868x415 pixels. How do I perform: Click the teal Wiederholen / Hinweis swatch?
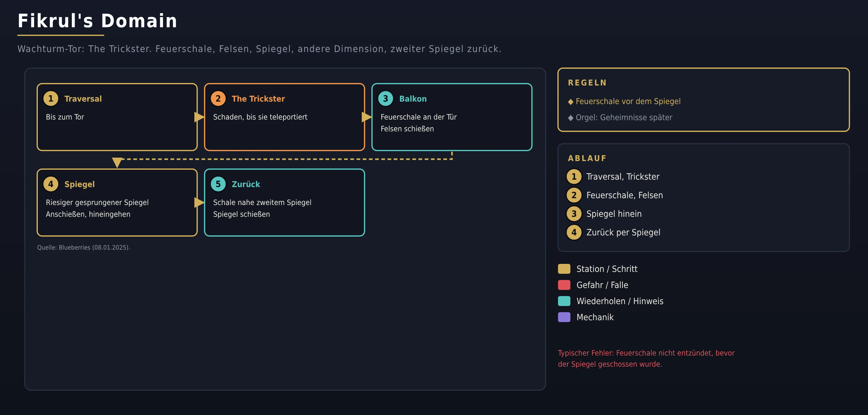pos(564,301)
